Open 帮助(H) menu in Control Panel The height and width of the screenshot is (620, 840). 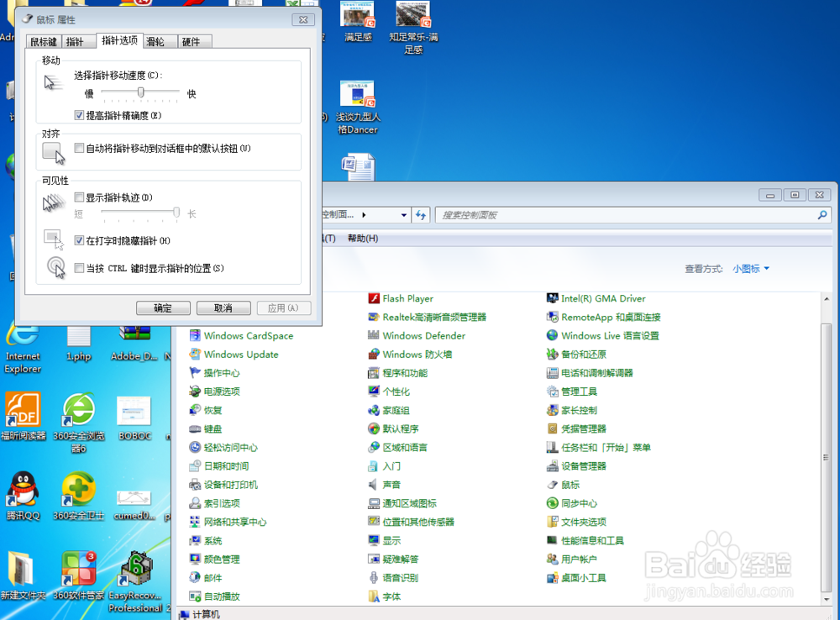[363, 238]
